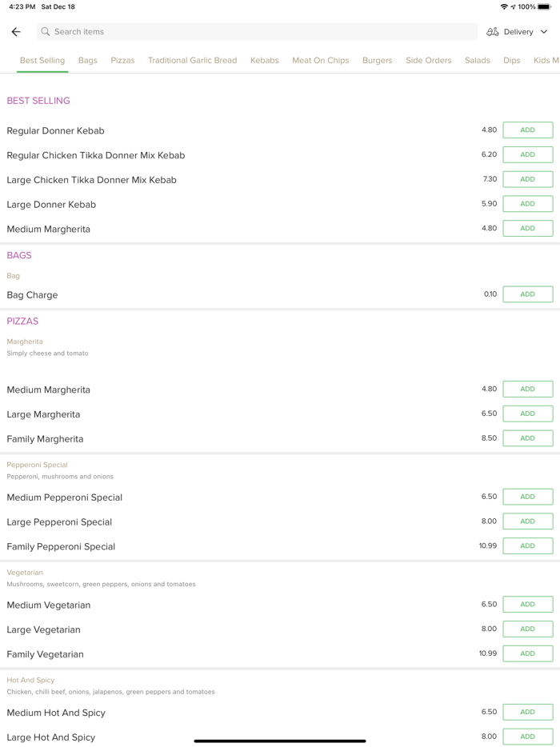Viewport: 560px width, 747px height.
Task: Tap the delivery scooter icon
Action: [493, 32]
